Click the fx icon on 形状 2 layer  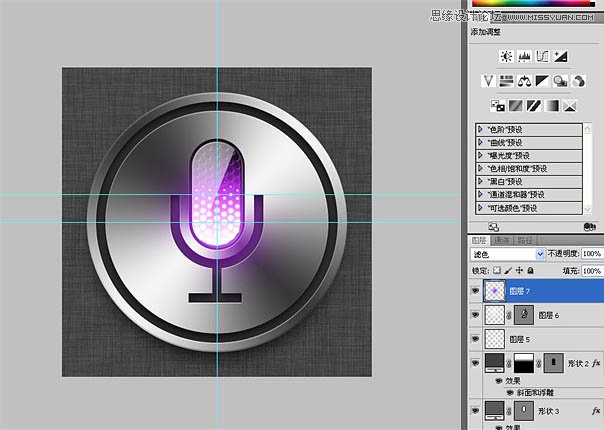tap(596, 363)
